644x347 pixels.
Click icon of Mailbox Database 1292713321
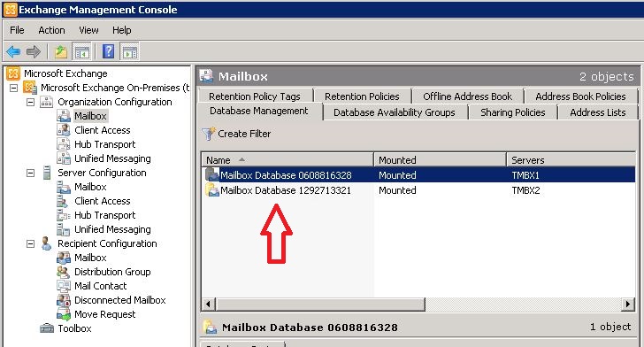coord(212,190)
